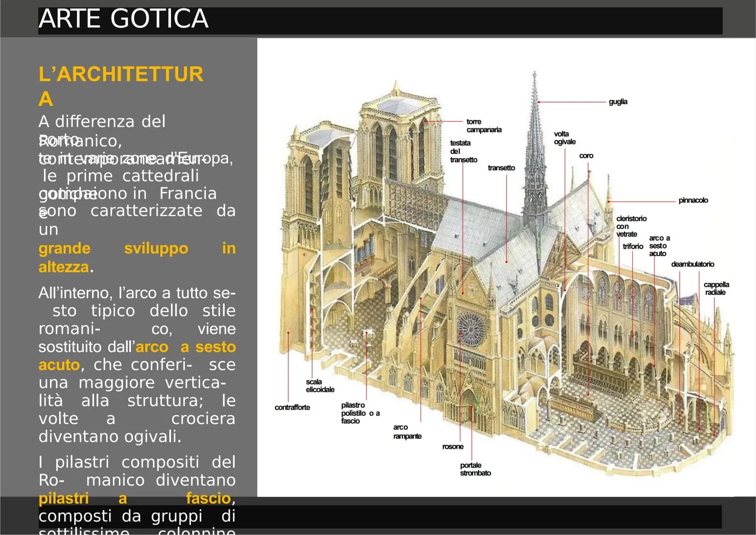
Task: Select the 'cappella radiale' label
Action: point(716,288)
